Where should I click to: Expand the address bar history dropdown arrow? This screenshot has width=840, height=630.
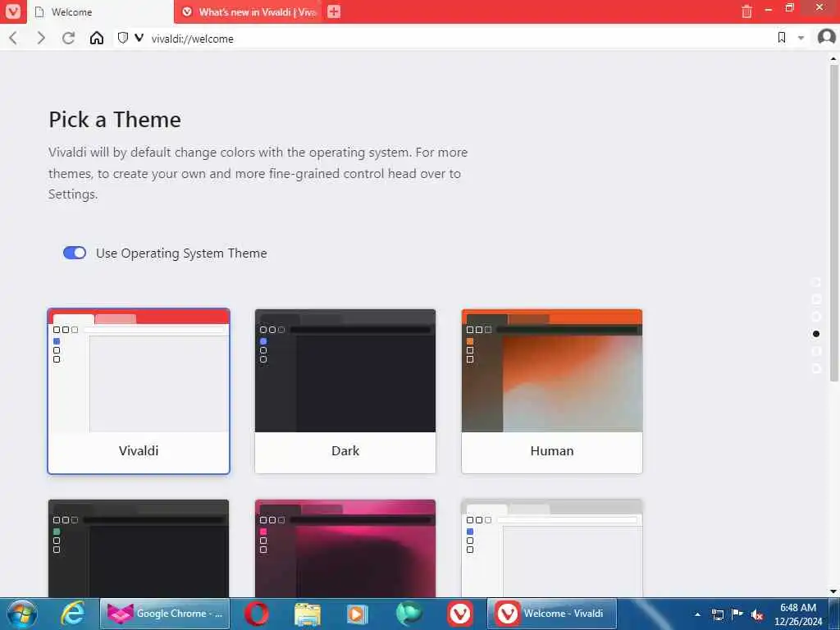(x=801, y=38)
